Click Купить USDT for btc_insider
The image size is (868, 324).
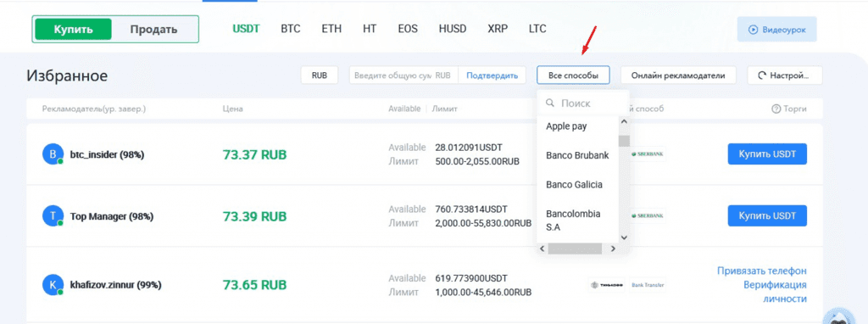[x=766, y=154]
